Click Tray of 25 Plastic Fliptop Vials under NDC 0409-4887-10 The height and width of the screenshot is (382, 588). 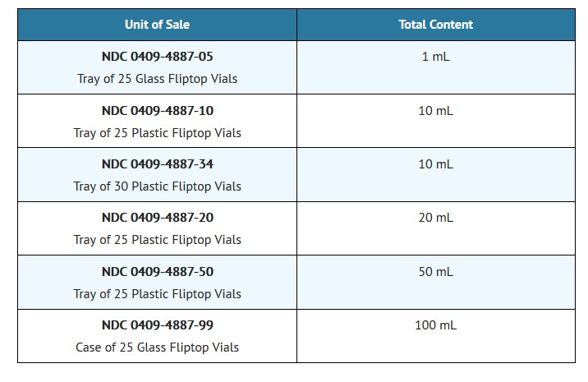point(157,132)
